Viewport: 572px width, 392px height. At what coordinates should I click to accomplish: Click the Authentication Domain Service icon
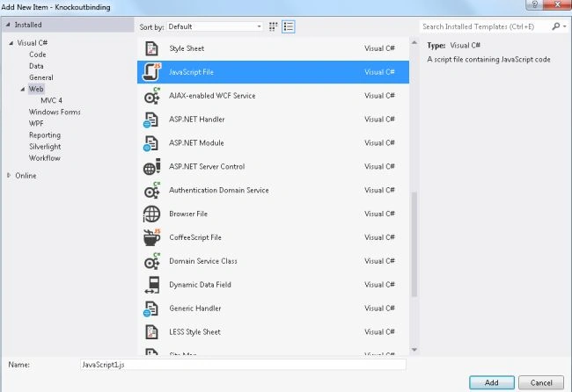click(x=151, y=190)
